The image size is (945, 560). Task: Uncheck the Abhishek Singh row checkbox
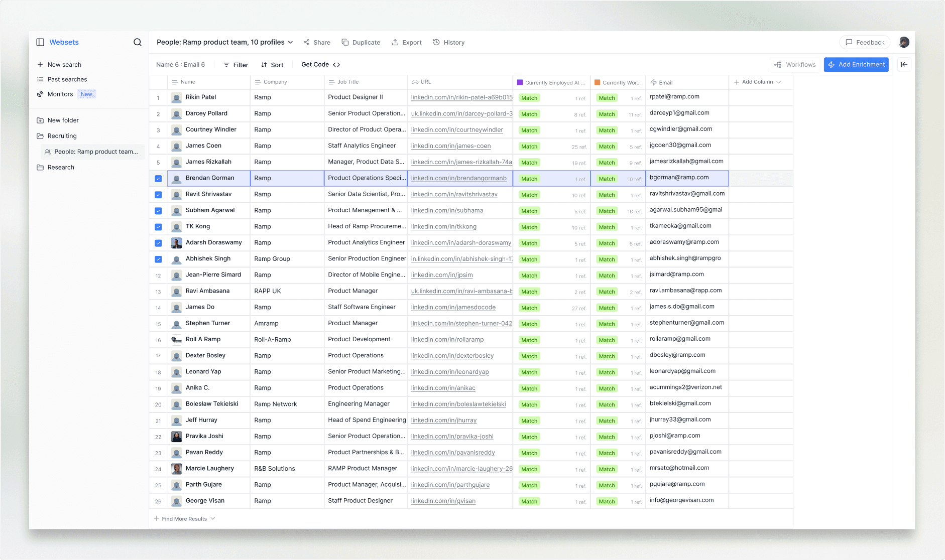158,259
